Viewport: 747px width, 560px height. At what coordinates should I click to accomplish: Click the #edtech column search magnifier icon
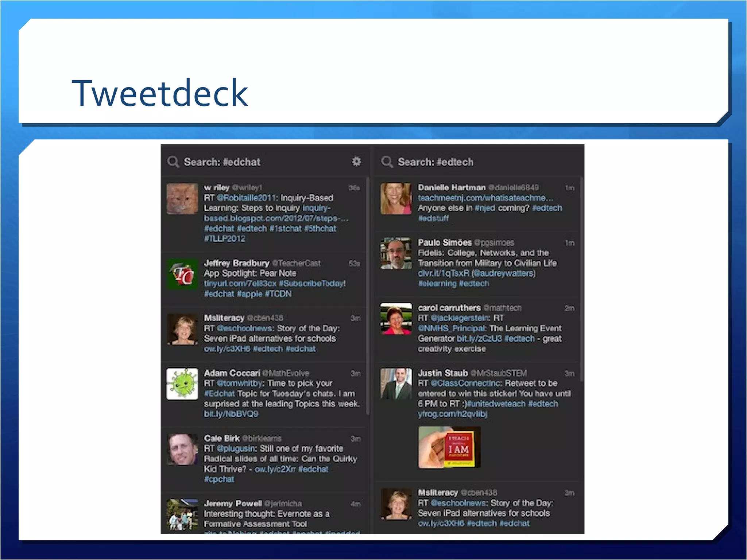coord(387,162)
